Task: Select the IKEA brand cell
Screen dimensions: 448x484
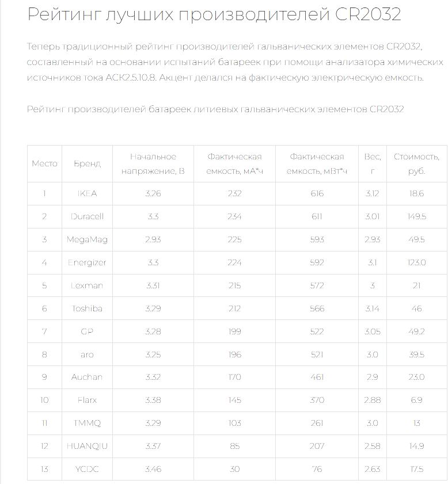Action: (87, 193)
